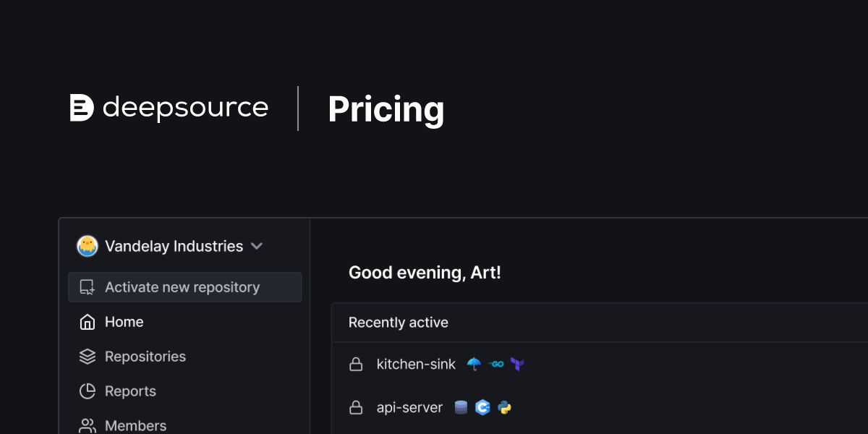Click the Python analyzer icon
The image size is (868, 434).
505,408
